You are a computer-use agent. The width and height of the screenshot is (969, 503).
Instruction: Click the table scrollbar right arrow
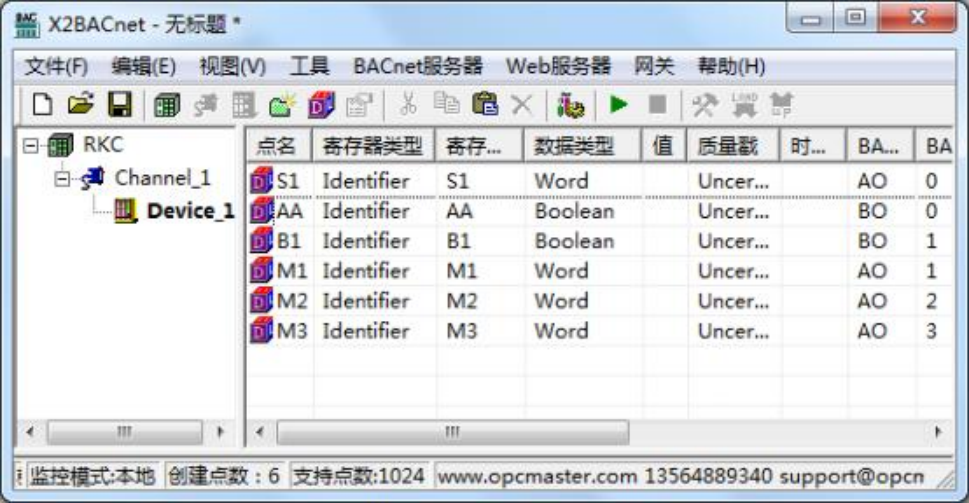(938, 431)
